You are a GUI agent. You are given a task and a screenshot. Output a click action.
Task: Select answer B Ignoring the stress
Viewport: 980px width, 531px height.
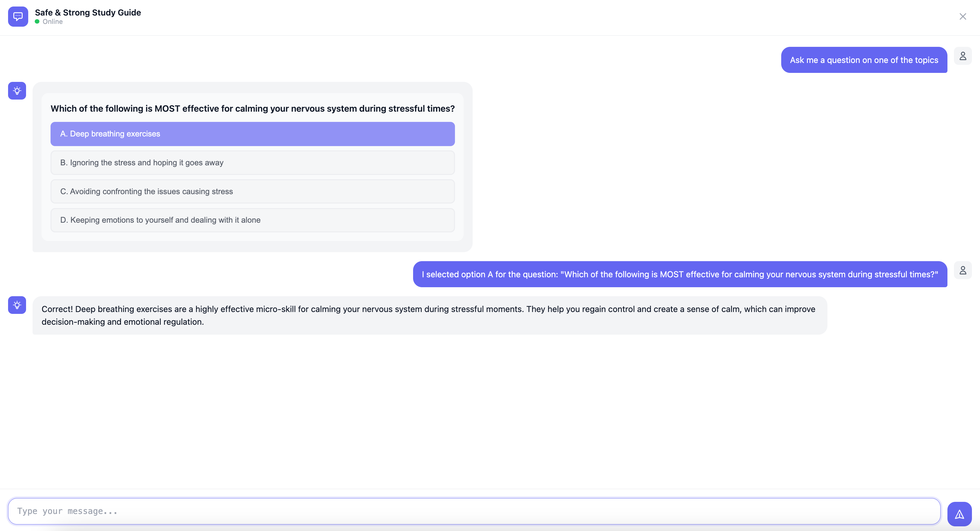point(252,163)
